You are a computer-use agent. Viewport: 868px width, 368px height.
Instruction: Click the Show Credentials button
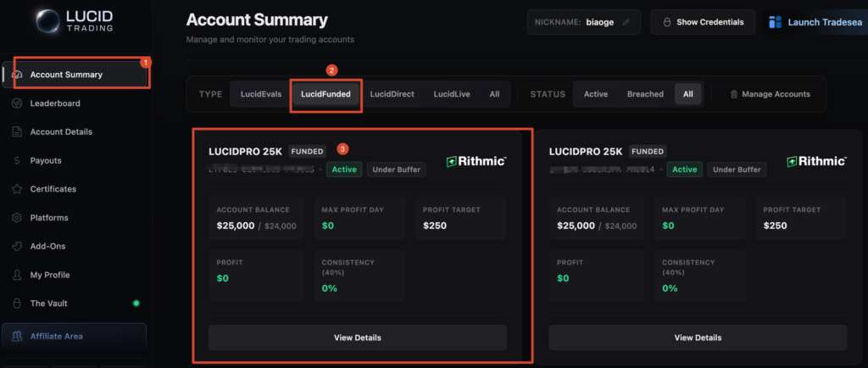703,22
